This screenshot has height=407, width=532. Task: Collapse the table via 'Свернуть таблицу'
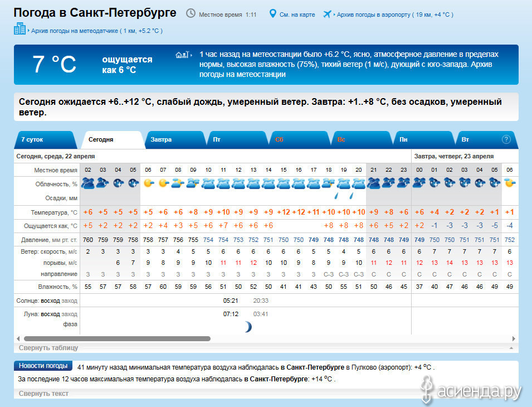(48, 347)
